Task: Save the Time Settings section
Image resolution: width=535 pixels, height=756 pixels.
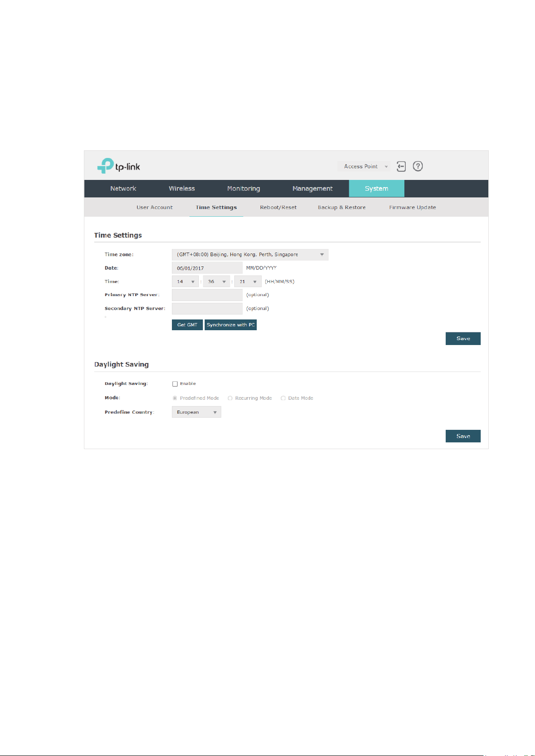Action: tap(463, 338)
